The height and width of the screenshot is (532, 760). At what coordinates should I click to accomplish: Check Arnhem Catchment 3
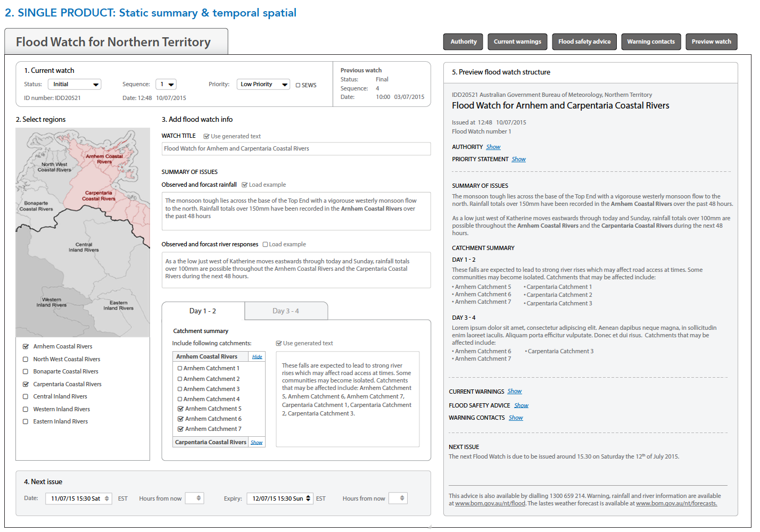tap(180, 389)
